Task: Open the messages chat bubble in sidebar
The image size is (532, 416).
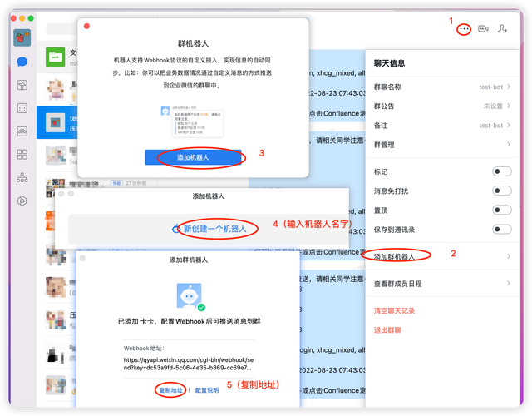Action: click(22, 62)
